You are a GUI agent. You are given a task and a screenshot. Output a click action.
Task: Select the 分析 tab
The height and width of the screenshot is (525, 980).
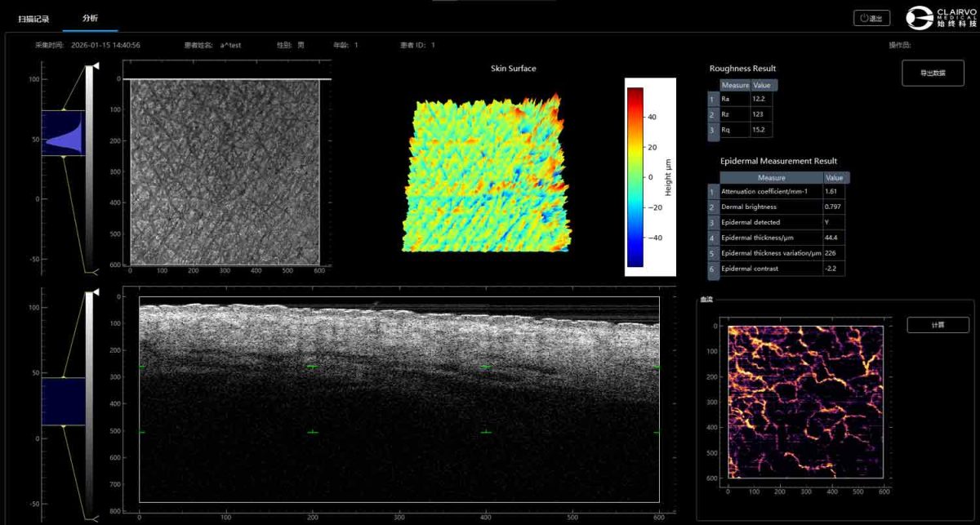coord(90,18)
